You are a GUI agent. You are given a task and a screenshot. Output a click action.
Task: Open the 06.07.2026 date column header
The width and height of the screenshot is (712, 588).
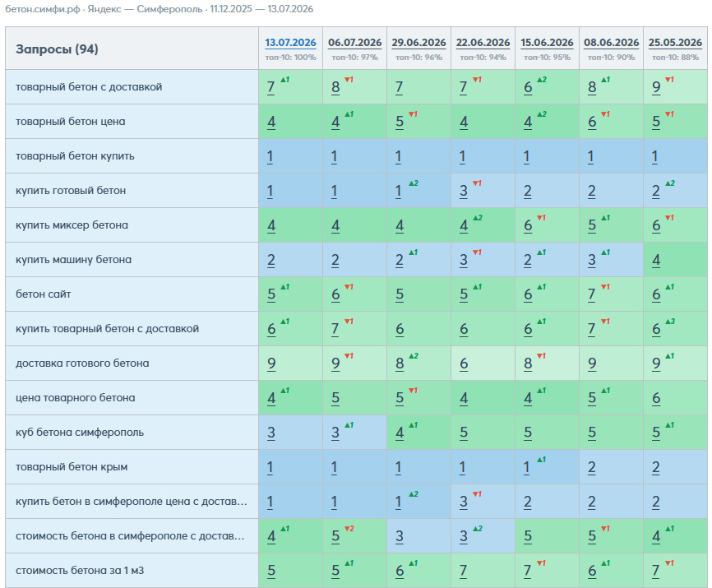(x=354, y=43)
